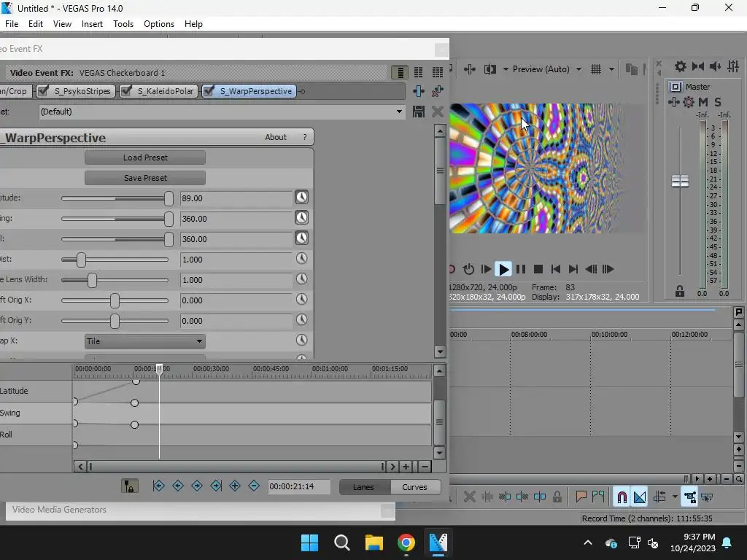The height and width of the screenshot is (560, 747).
Task: Toggle animation clock for Roll parameter
Action: [x=301, y=238]
